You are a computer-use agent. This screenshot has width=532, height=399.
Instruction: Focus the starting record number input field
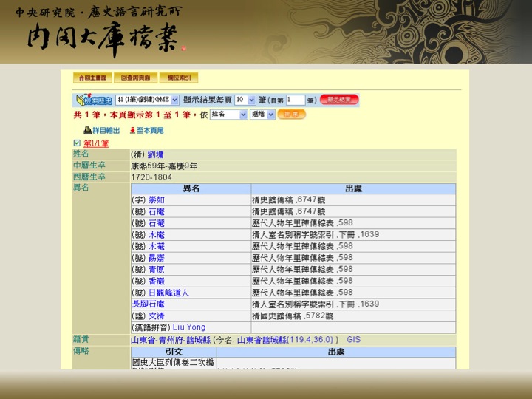coord(296,100)
